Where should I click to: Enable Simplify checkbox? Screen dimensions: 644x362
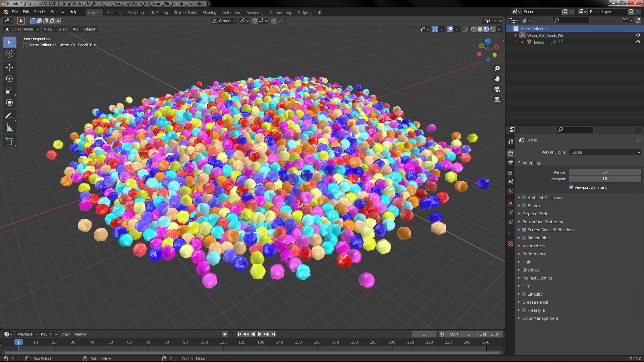(x=524, y=294)
